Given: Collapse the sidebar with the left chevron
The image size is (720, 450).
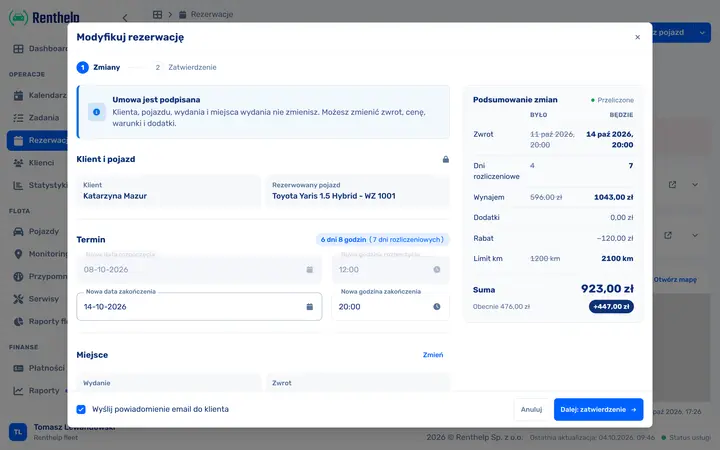Looking at the screenshot, I should click(x=125, y=18).
